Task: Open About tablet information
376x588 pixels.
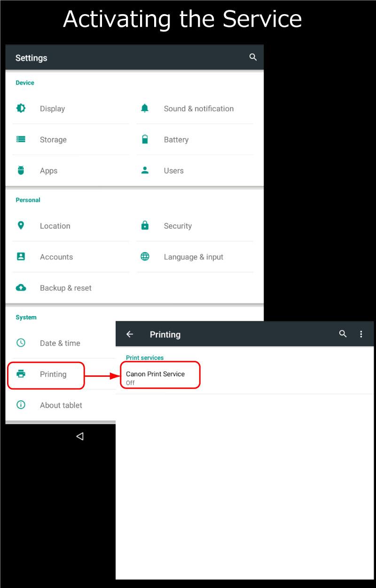Action: coord(61,405)
